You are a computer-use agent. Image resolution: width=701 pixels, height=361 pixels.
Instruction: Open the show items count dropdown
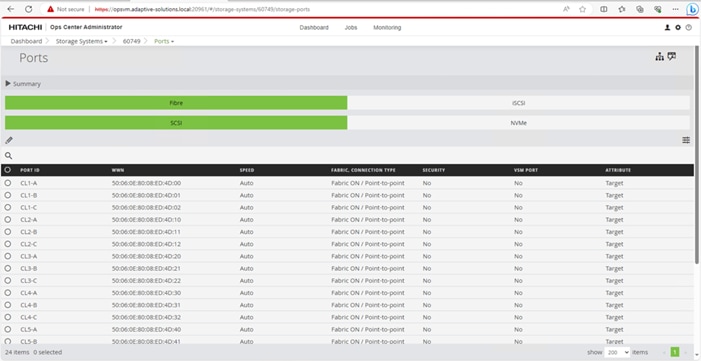617,352
